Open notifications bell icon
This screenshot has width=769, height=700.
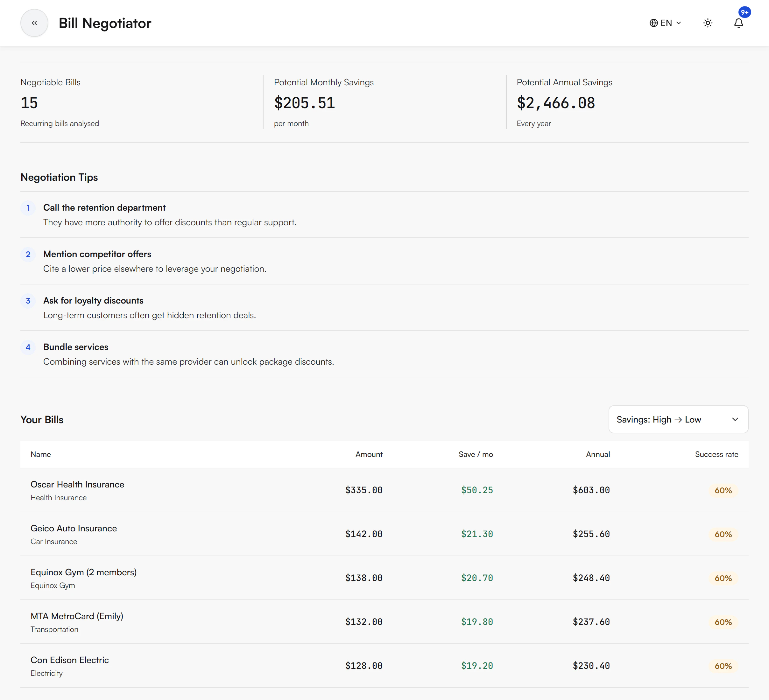(x=738, y=23)
